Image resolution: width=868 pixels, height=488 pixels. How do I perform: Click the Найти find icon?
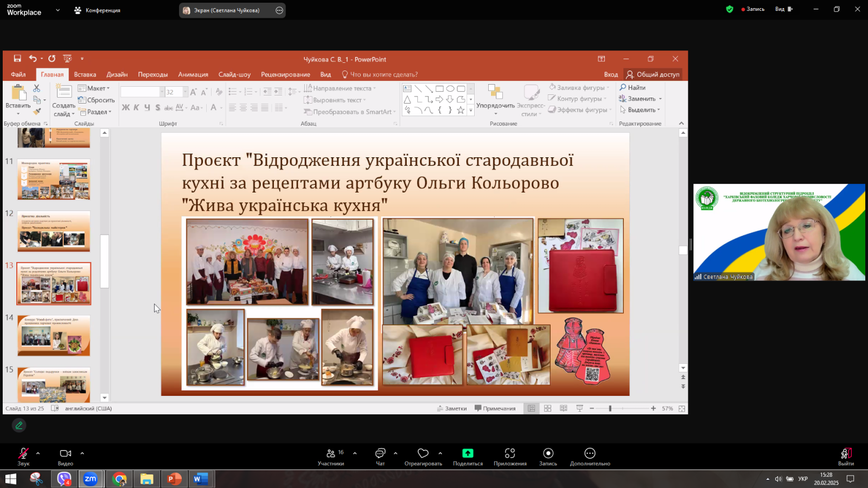[x=623, y=87]
